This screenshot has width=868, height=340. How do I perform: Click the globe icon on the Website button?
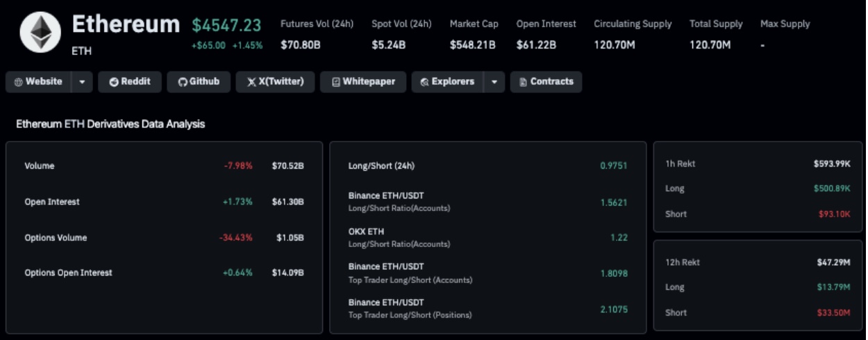pos(18,82)
